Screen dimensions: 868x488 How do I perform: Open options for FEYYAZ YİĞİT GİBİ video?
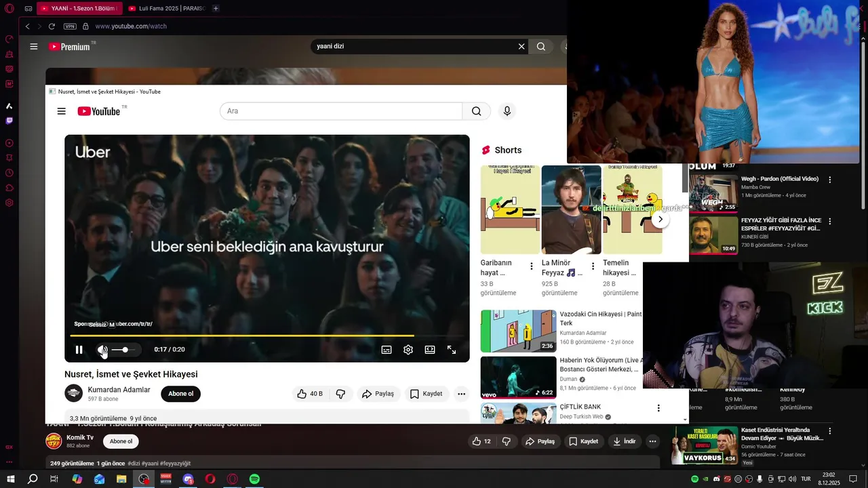(829, 221)
